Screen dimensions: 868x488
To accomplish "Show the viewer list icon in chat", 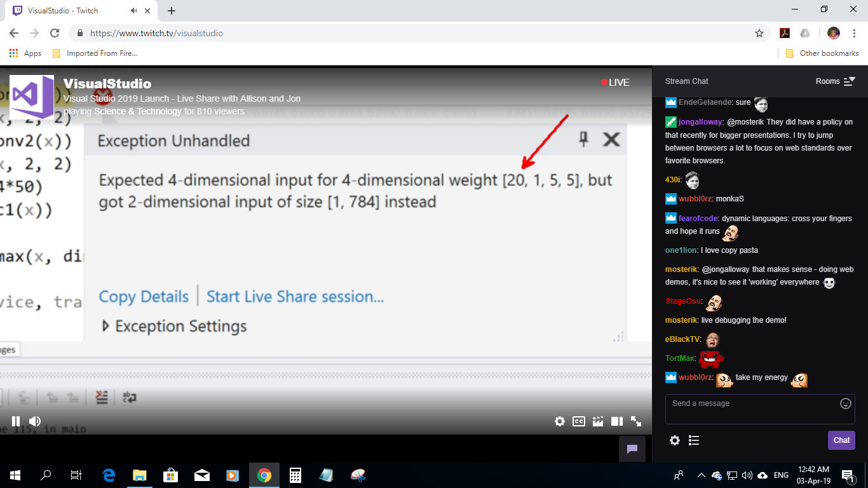I will pyautogui.click(x=694, y=440).
